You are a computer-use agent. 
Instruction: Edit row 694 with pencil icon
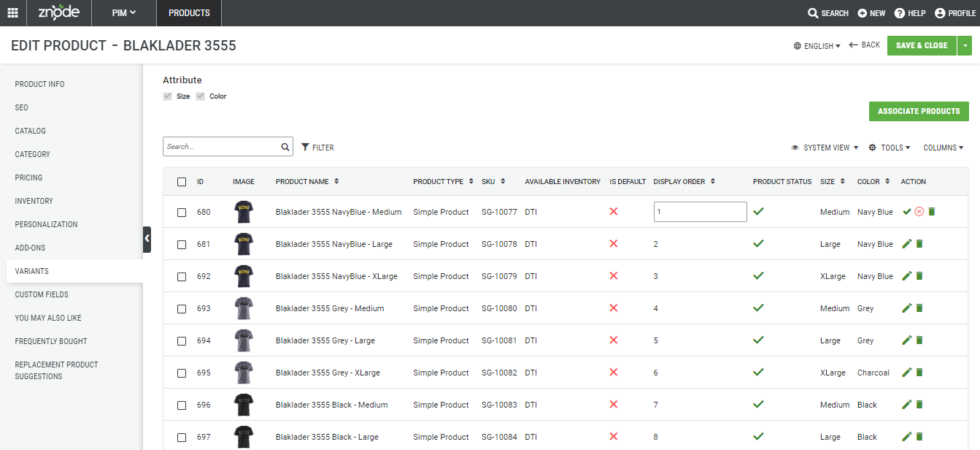click(x=907, y=340)
